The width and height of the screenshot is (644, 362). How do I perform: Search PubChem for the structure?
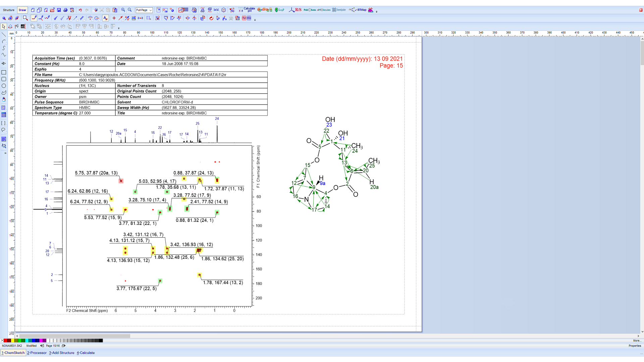[x=309, y=10]
